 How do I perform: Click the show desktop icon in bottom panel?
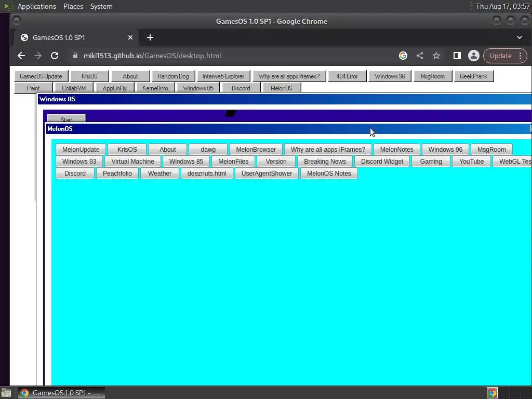6,393
